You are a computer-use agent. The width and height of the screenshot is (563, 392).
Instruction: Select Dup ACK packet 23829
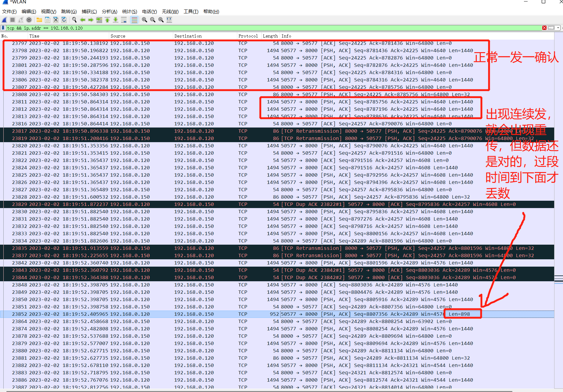tap(277, 204)
